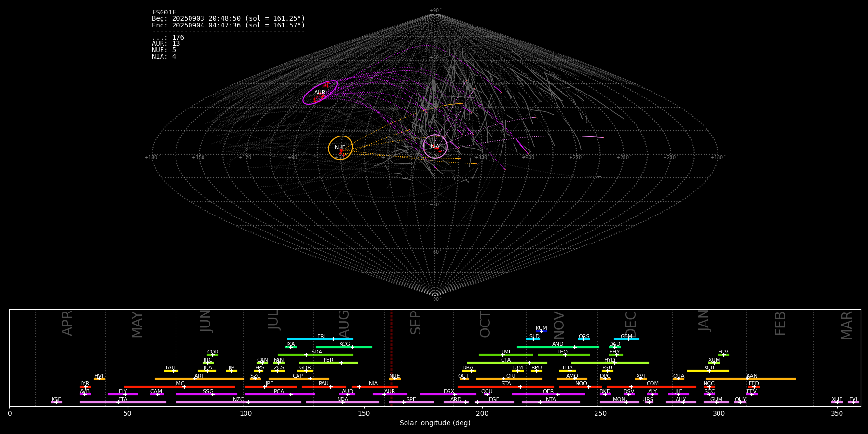Click the NZC shower bar in timeline

coord(239,402)
